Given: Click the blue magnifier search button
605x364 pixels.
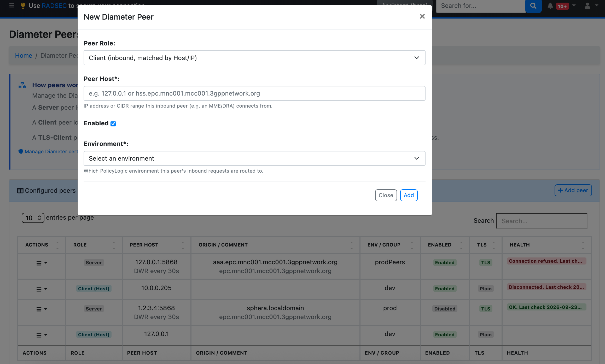Looking at the screenshot, I should click(x=533, y=6).
